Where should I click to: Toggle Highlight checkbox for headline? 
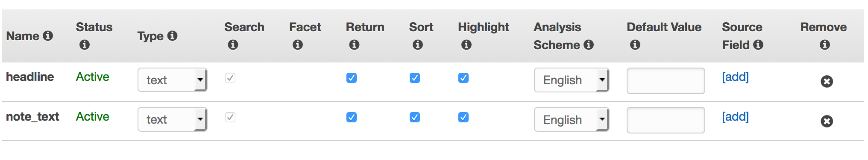(x=463, y=78)
